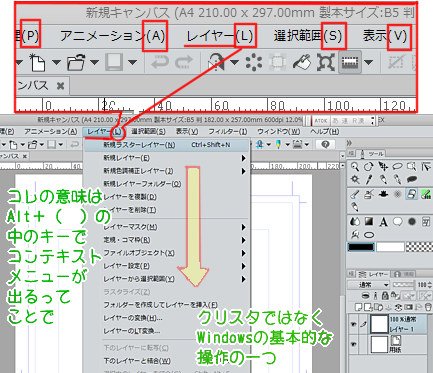Toggle visibility of the paper layer
Viewport: 433px width, 373px height.
[x=353, y=344]
